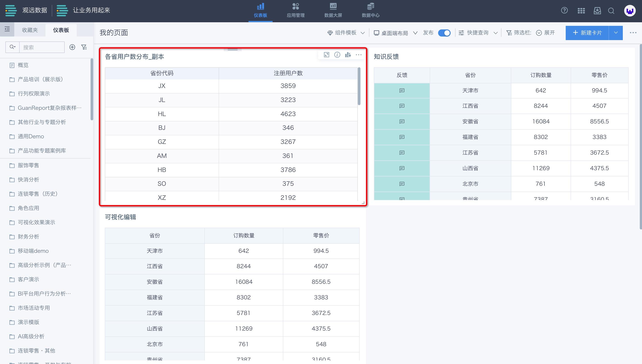Open the user avatar menu
This screenshot has width=642, height=364.
[x=630, y=11]
